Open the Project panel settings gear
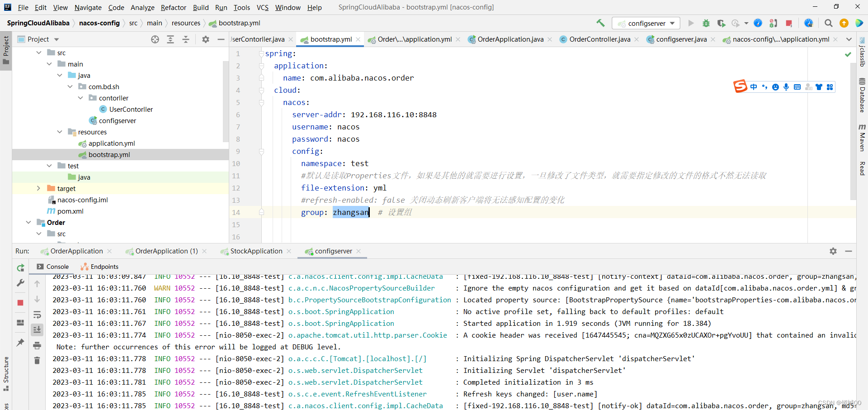This screenshot has width=868, height=410. tap(206, 39)
